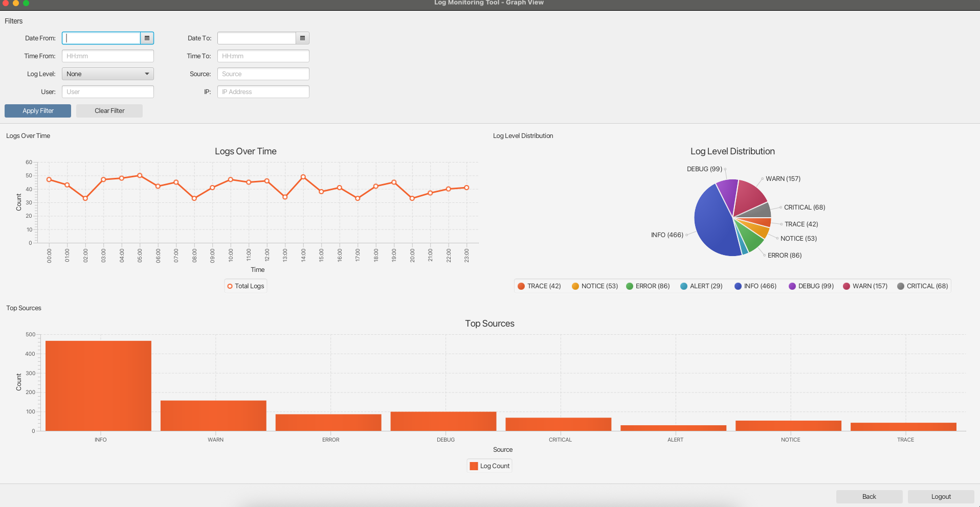
Task: Click the DEBUG legend entry
Action: [x=811, y=286]
